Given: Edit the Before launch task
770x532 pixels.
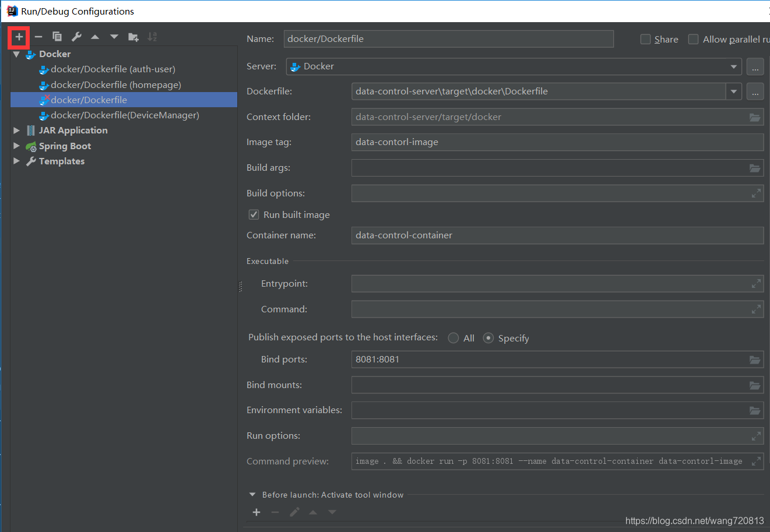Looking at the screenshot, I should pyautogui.click(x=294, y=512).
